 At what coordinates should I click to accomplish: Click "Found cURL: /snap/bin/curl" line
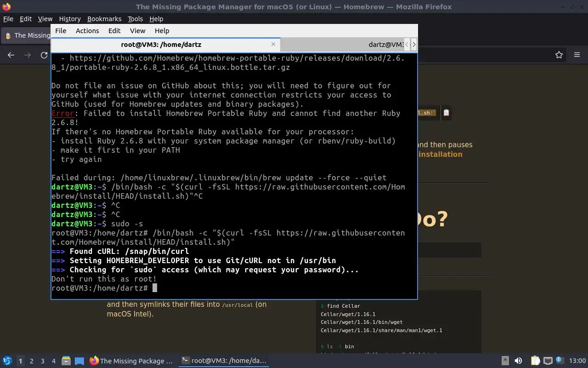click(x=120, y=251)
